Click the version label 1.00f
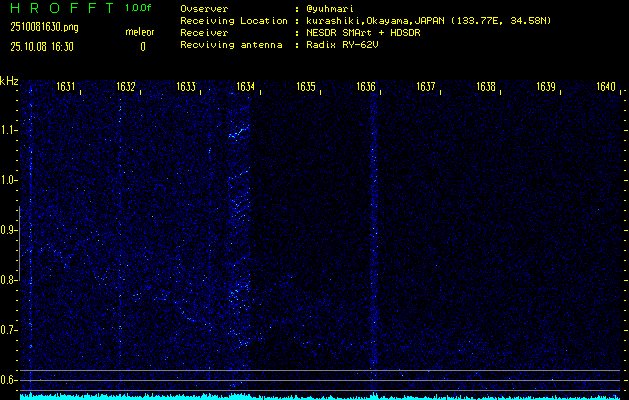The height and width of the screenshot is (400, 629). pyautogui.click(x=138, y=8)
